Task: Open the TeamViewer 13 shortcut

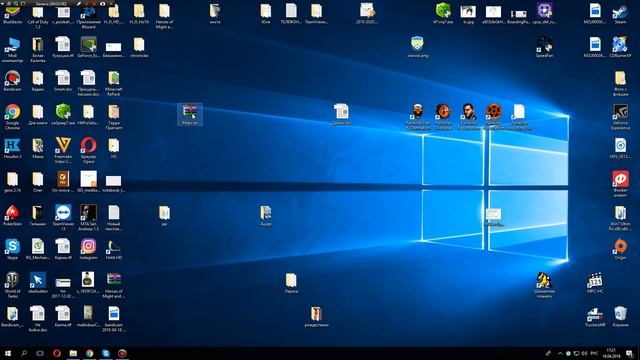Action: click(x=63, y=218)
